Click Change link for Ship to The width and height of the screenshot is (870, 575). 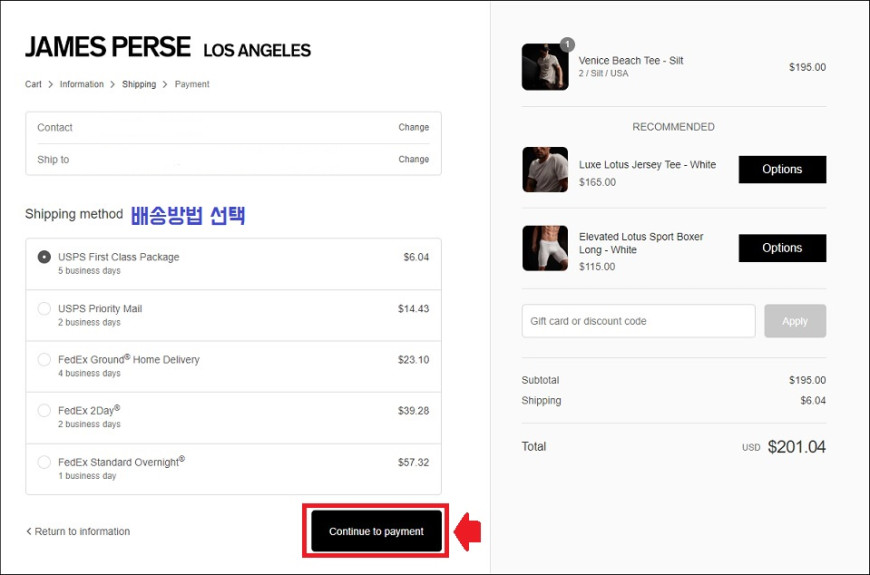click(413, 159)
